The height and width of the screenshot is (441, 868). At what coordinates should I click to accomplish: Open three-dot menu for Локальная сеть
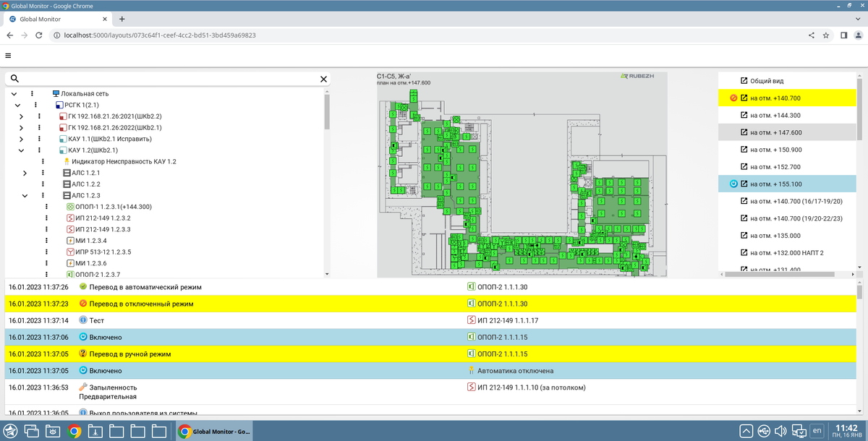point(32,94)
